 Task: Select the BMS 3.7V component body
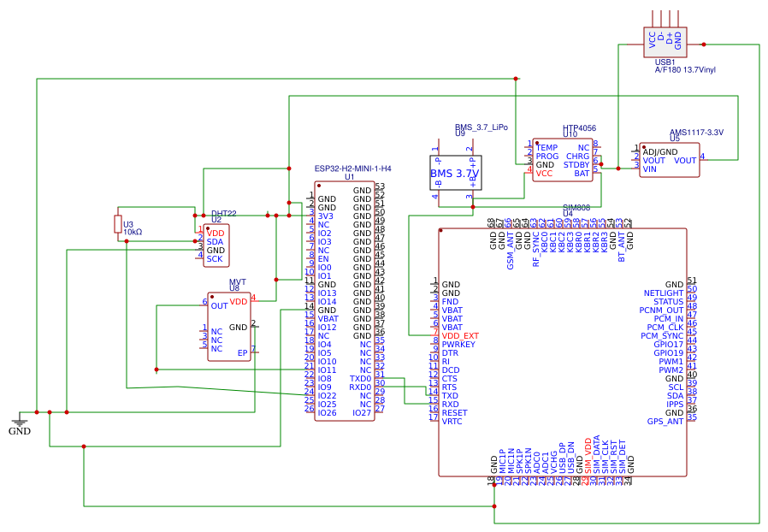click(456, 173)
